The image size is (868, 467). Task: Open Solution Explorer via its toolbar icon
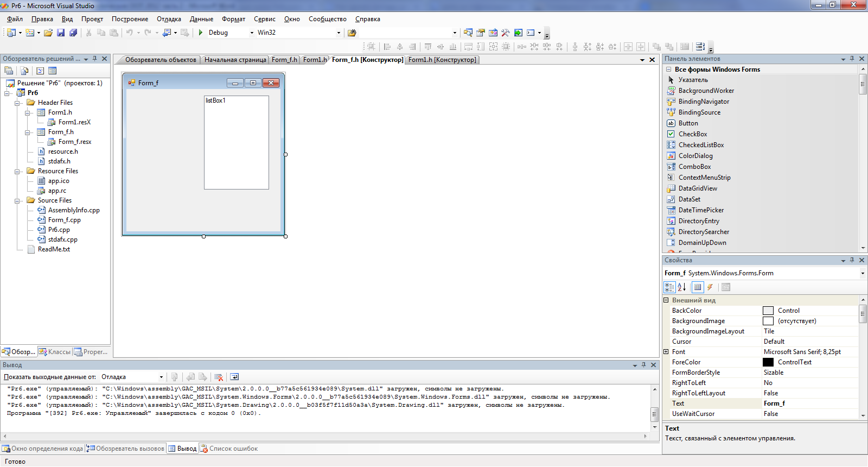[468, 33]
